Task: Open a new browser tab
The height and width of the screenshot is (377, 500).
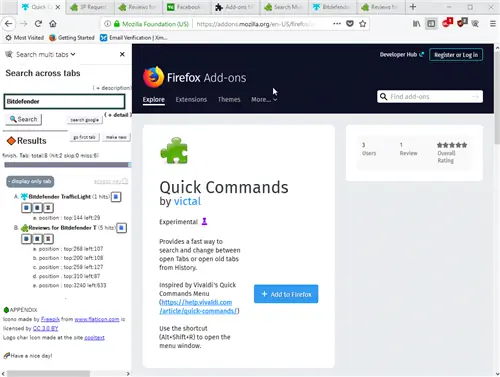Action: (413, 7)
